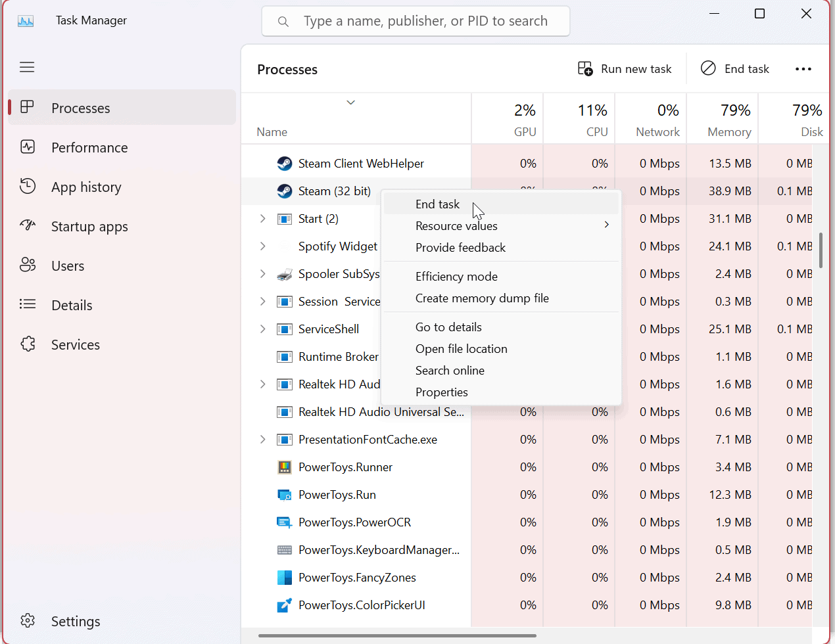The height and width of the screenshot is (644, 835).
Task: Expand the Spooler SubSystem entry
Action: click(262, 273)
